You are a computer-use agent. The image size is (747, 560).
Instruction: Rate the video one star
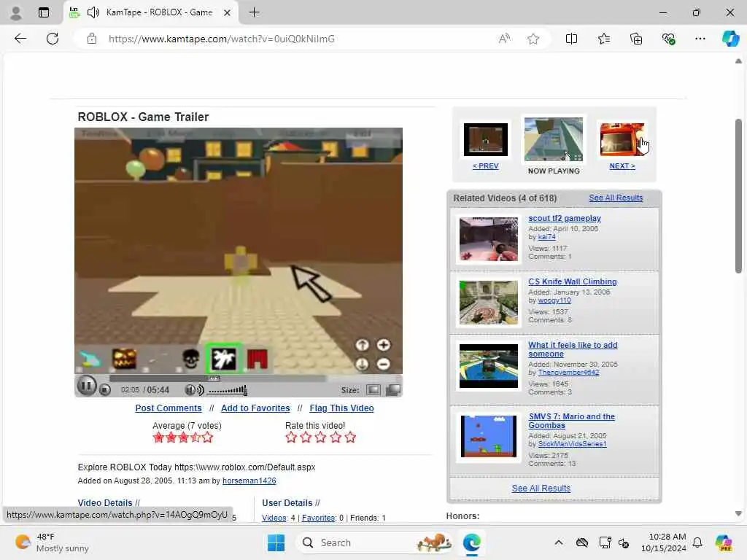(x=291, y=437)
